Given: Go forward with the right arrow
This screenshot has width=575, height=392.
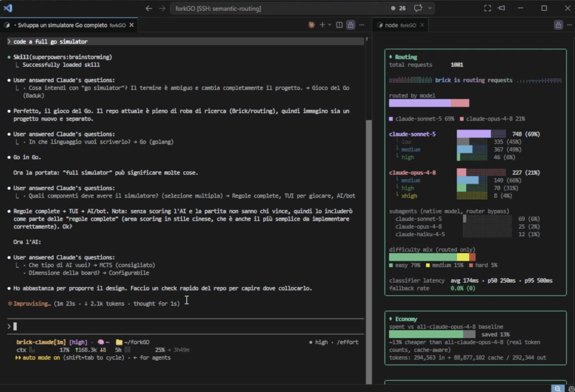Looking at the screenshot, I should click(x=162, y=8).
